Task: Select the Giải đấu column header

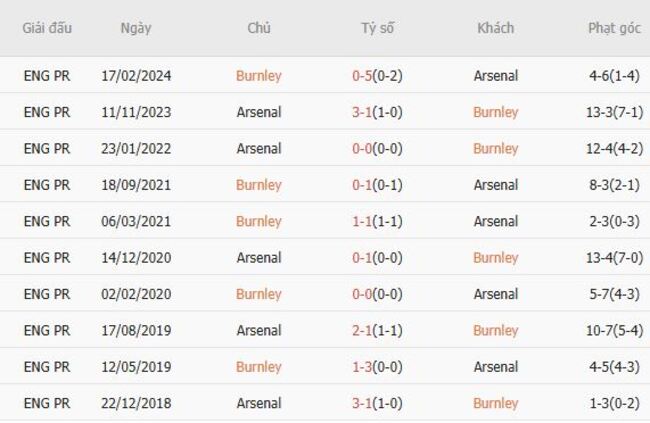Action: (x=47, y=28)
